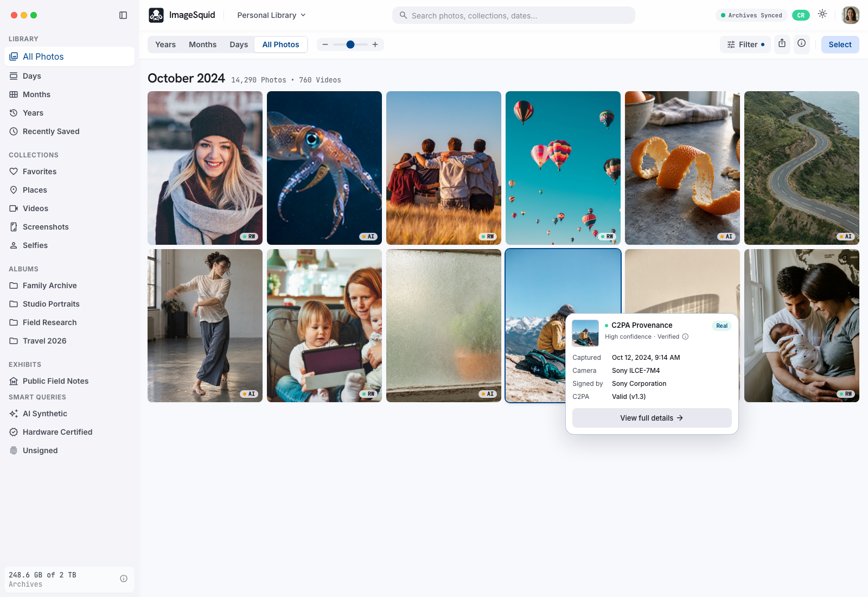Click the CR content credentials badge
Image resolution: width=868 pixels, height=597 pixels.
(x=801, y=15)
